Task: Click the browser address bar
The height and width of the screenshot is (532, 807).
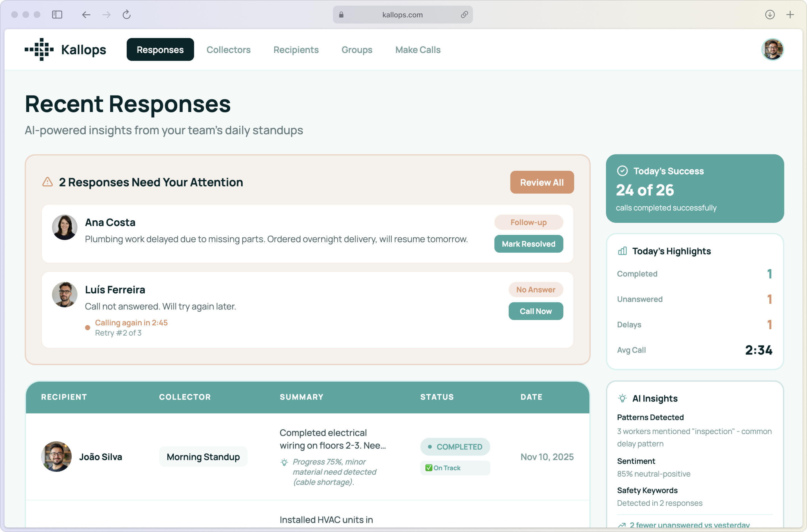Action: (402, 15)
